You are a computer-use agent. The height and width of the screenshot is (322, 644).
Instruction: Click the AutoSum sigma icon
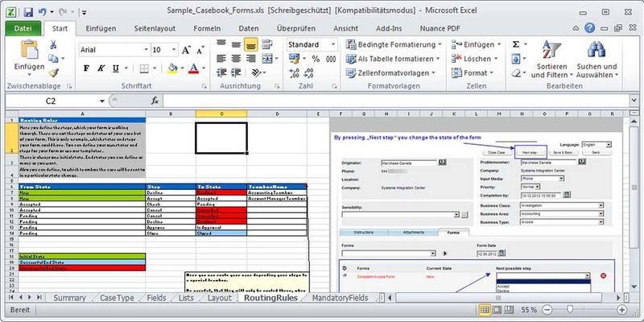(516, 44)
